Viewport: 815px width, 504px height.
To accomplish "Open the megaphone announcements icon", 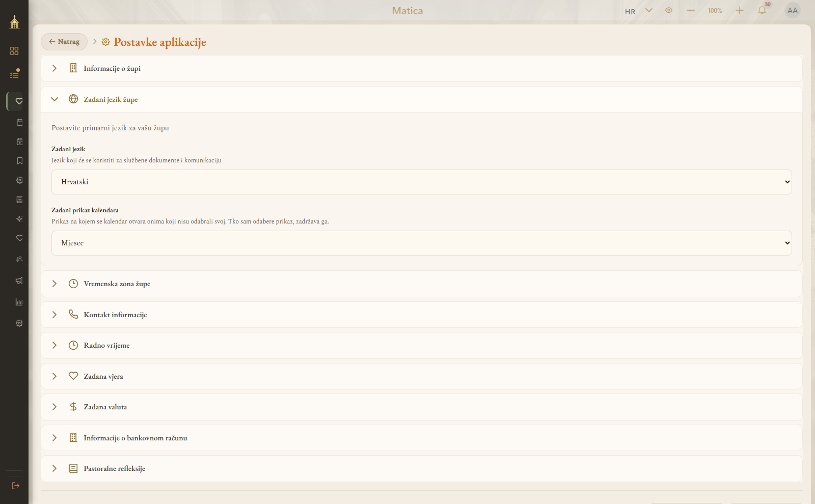I will click(19, 281).
